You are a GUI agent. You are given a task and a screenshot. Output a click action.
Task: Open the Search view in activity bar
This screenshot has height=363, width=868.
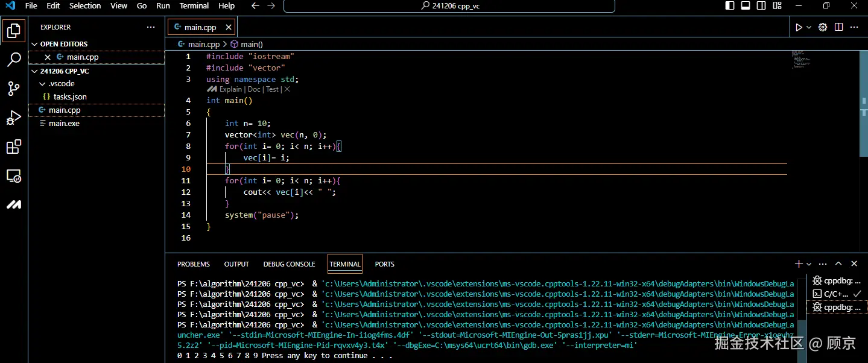(14, 59)
